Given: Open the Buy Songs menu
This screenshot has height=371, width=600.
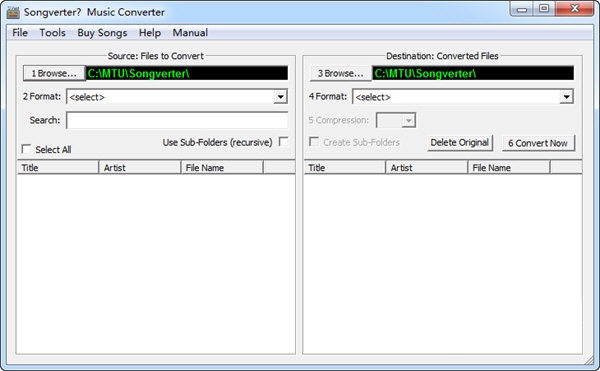Looking at the screenshot, I should 102,33.
